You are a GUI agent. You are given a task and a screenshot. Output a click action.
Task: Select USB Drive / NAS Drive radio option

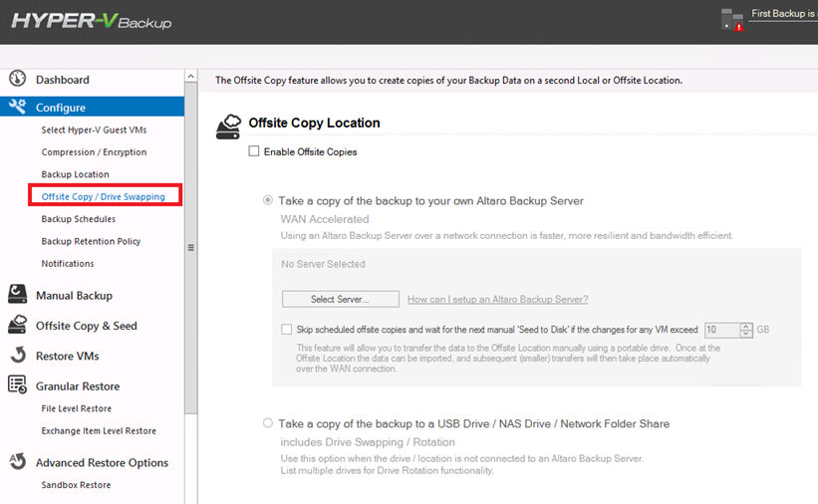pos(268,423)
